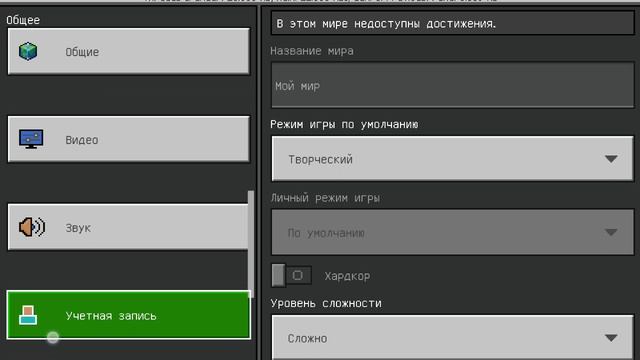The image size is (640, 360).
Task: Click the Личный режим игры label
Action: (325, 198)
